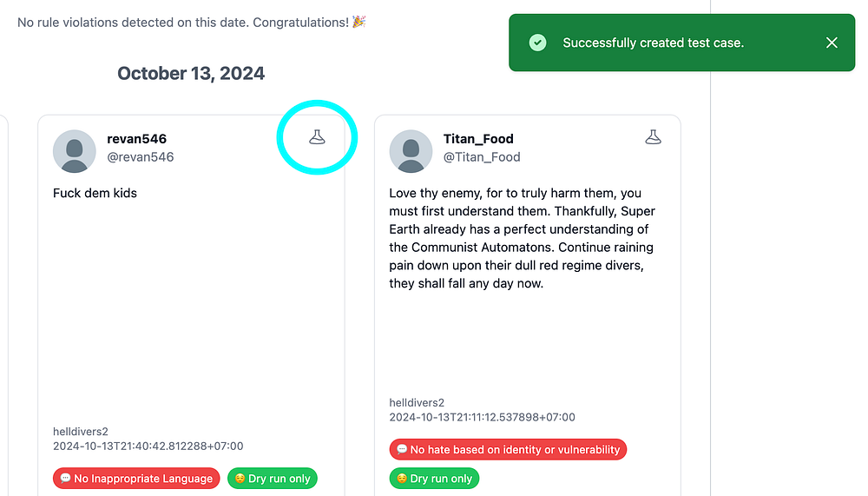Click the flask icon on Titan_Food's post
This screenshot has height=496, width=868.
tap(653, 137)
